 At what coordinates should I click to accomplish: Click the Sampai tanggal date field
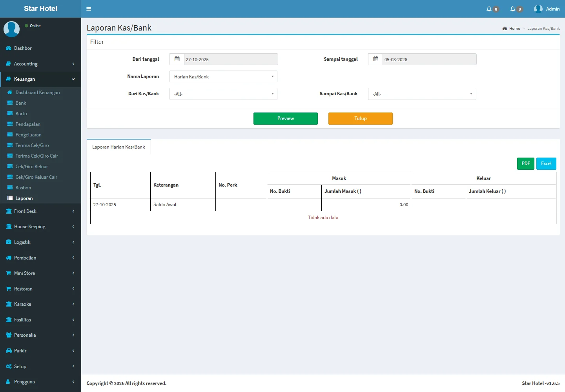429,60
